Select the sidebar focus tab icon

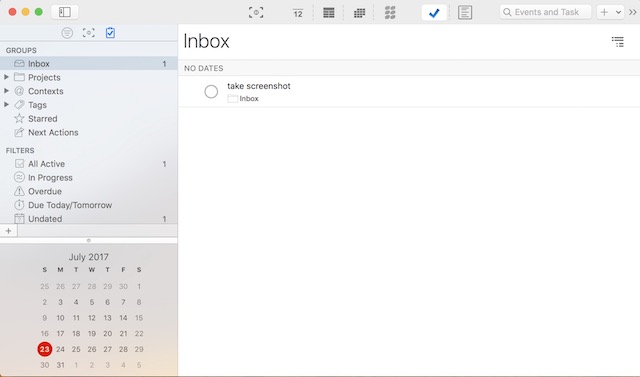[x=89, y=33]
